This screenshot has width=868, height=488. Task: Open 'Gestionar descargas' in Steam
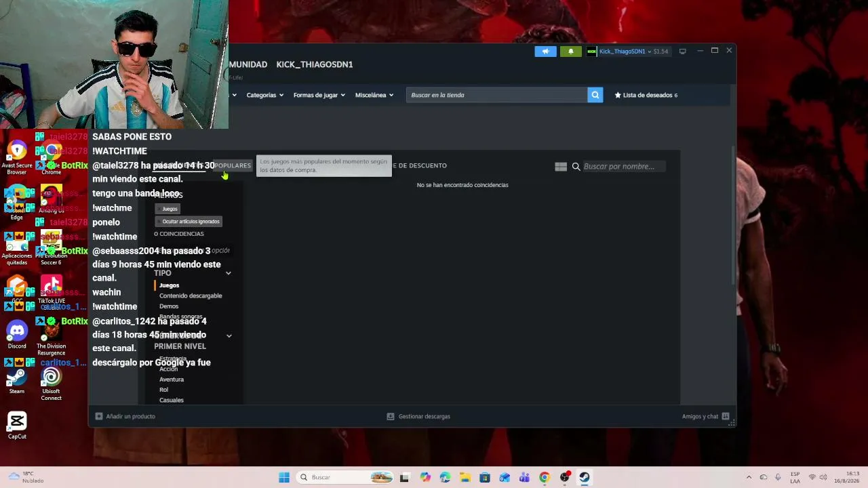(418, 416)
